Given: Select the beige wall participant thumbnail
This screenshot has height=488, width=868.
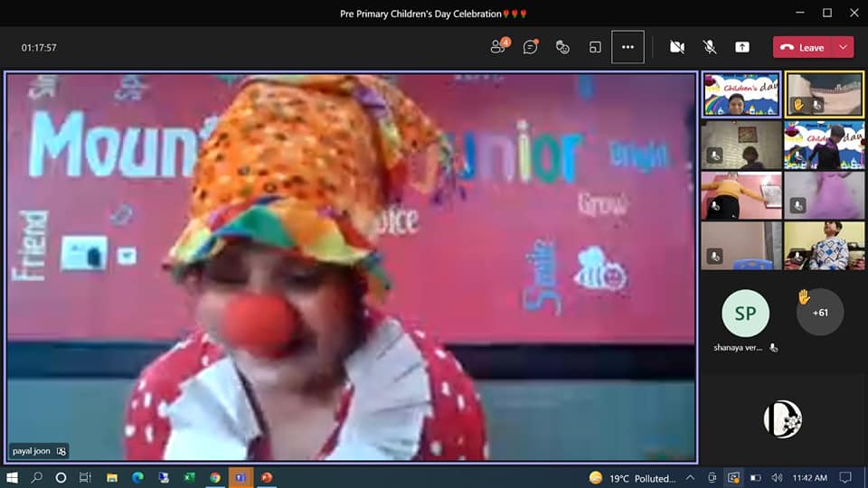Looking at the screenshot, I should click(x=741, y=246).
